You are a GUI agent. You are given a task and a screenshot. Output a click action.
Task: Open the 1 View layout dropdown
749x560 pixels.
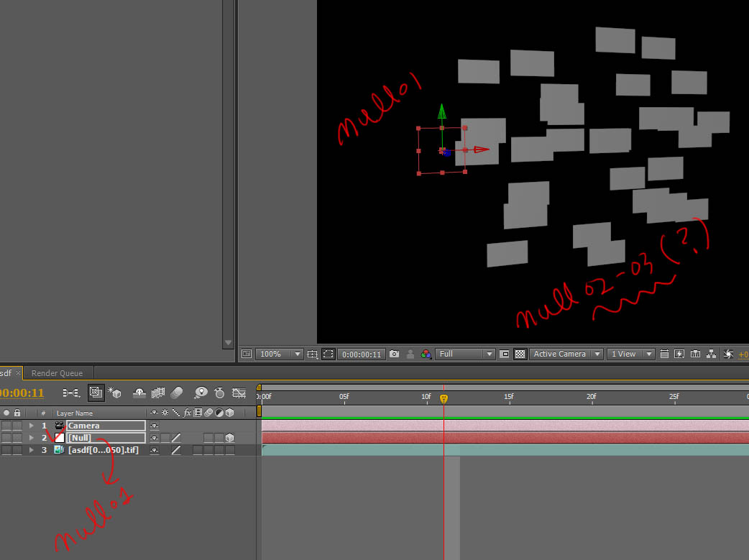click(x=630, y=354)
